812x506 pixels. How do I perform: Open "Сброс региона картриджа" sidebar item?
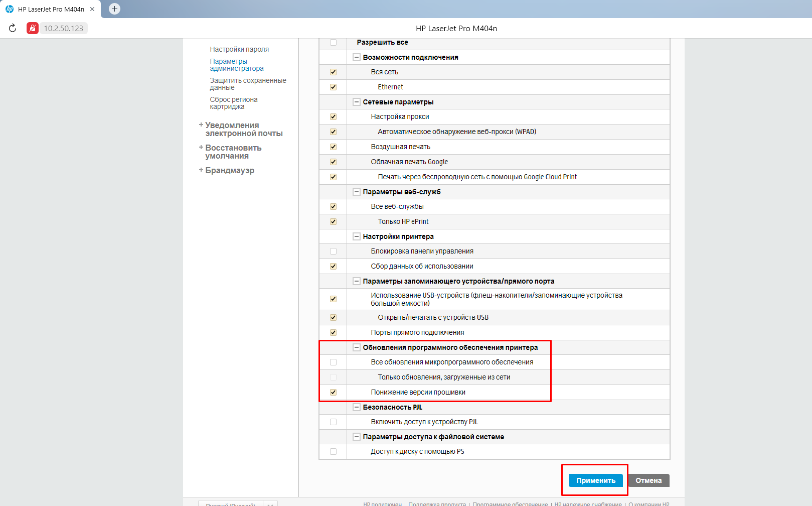[x=234, y=103]
